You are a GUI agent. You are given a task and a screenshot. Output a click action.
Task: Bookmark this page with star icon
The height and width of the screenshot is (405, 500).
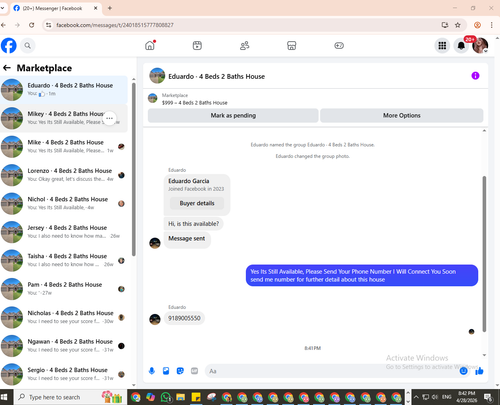(x=458, y=25)
